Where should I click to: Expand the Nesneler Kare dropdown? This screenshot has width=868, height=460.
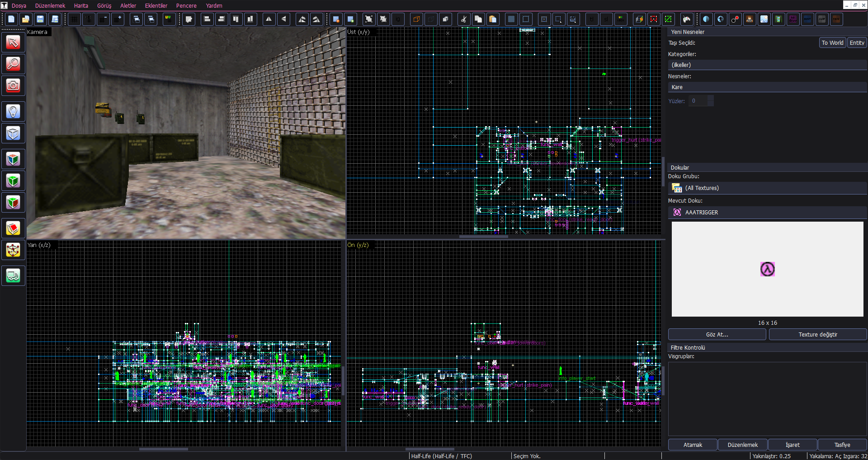pyautogui.click(x=767, y=87)
